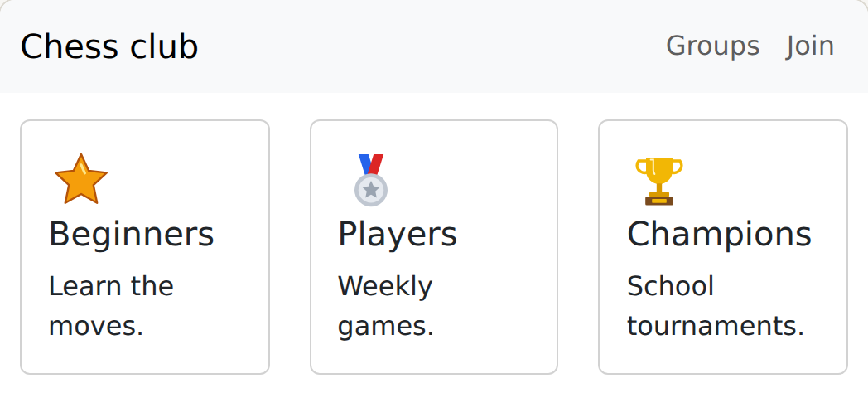This screenshot has height=398, width=868.
Task: Select the Champions heading
Action: pyautogui.click(x=719, y=234)
